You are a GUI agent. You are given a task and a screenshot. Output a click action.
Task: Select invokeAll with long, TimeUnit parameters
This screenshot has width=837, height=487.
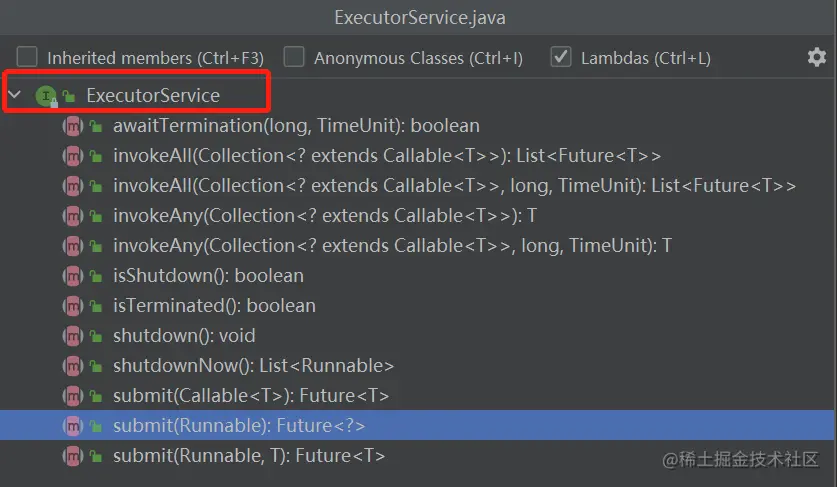tap(454, 185)
